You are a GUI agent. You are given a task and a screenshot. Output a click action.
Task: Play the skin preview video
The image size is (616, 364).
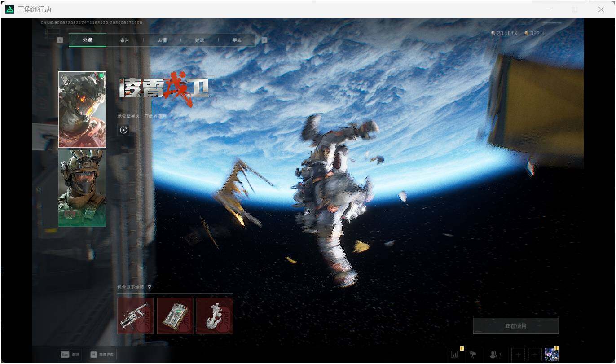pos(124,130)
